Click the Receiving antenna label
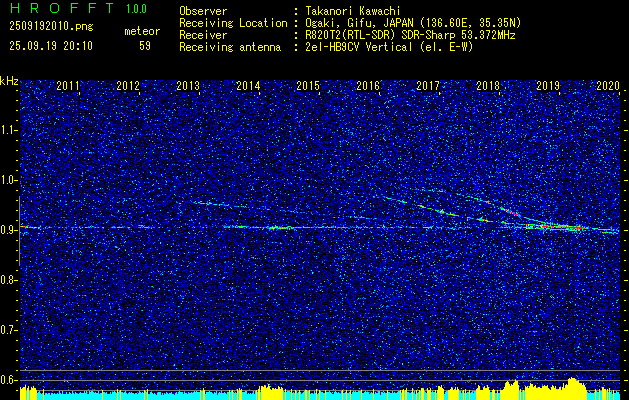The image size is (629, 400). pyautogui.click(x=230, y=47)
